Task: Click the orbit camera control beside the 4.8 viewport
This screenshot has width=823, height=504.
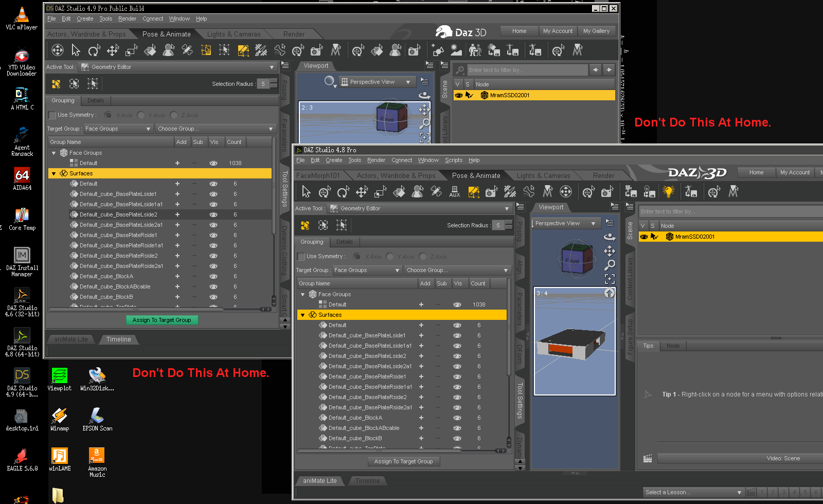Action: tap(610, 237)
